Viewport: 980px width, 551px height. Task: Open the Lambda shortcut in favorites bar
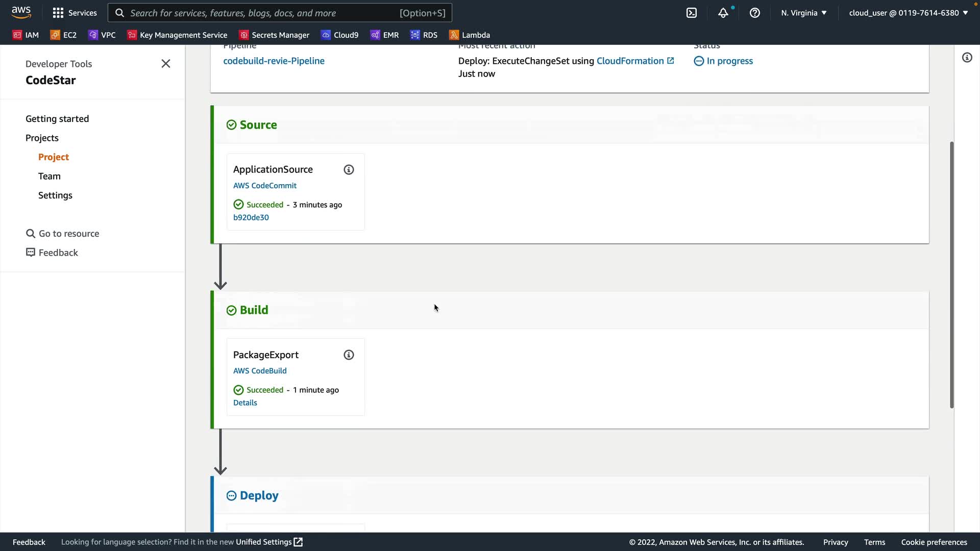point(470,35)
